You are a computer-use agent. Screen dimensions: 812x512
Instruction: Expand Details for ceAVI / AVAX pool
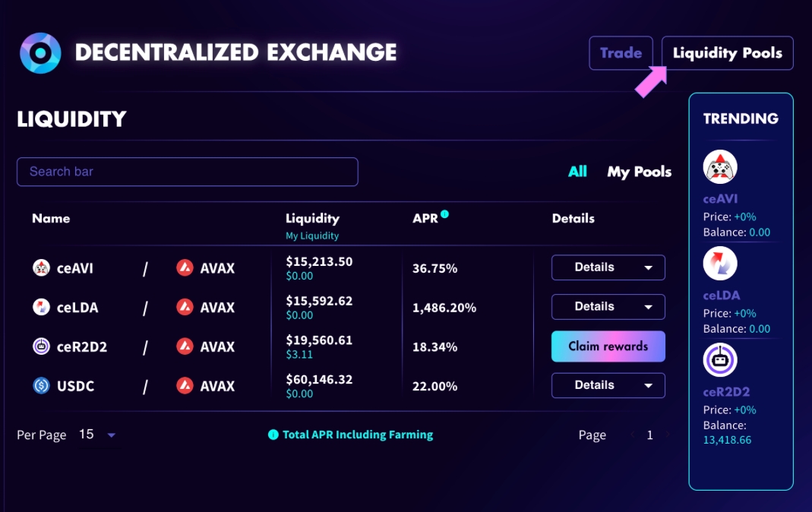pos(608,267)
